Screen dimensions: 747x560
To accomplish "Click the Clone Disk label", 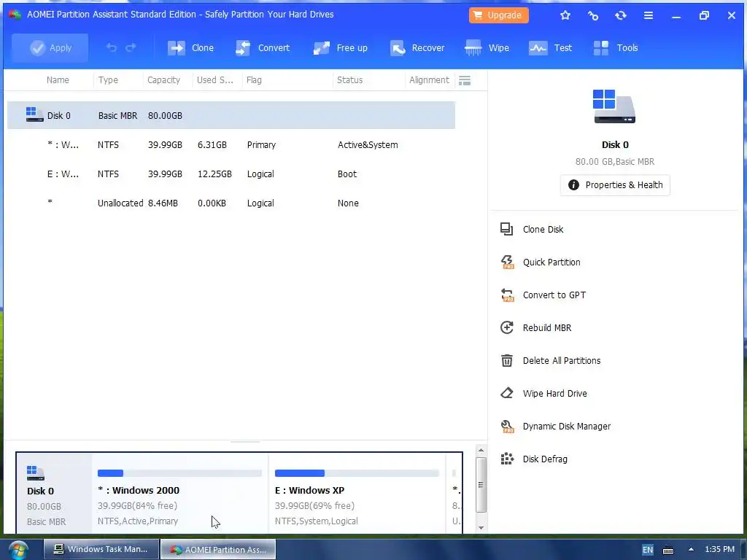I will point(543,229).
